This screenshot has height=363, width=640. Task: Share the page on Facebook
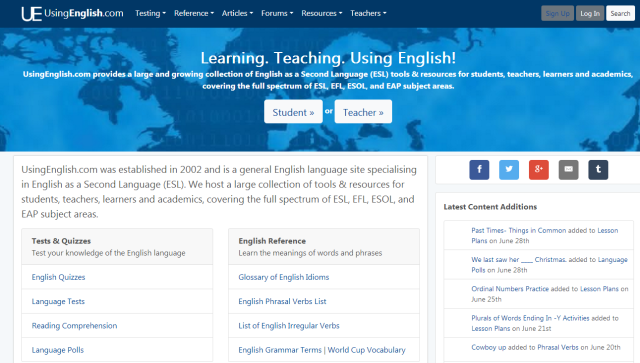479,169
